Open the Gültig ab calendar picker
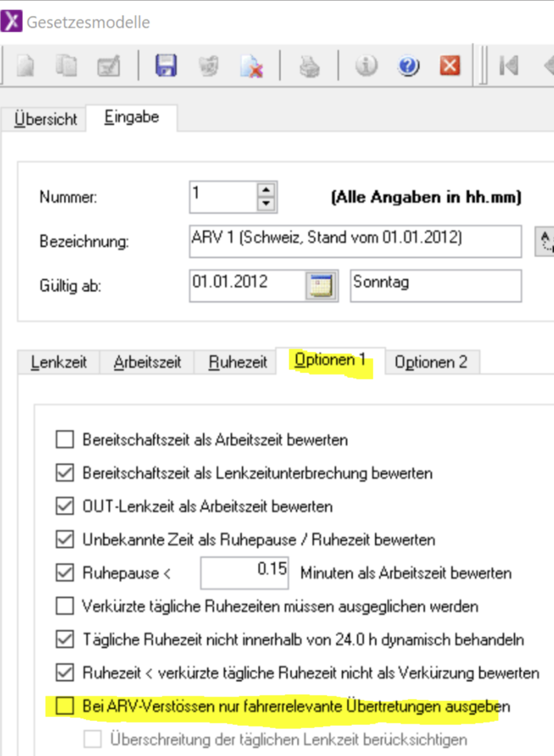This screenshot has width=554, height=756. 321,286
